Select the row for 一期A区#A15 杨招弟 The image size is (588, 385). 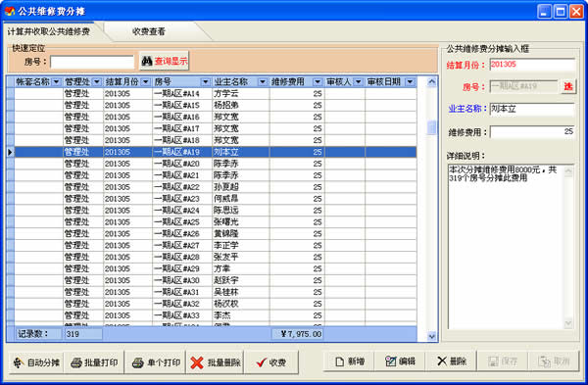216,106
